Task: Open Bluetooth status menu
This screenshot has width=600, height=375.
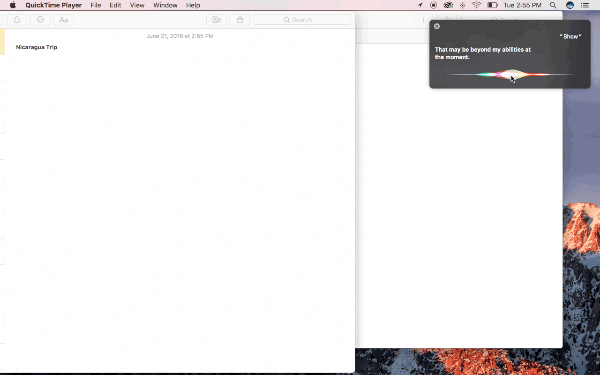Action: pyautogui.click(x=463, y=5)
